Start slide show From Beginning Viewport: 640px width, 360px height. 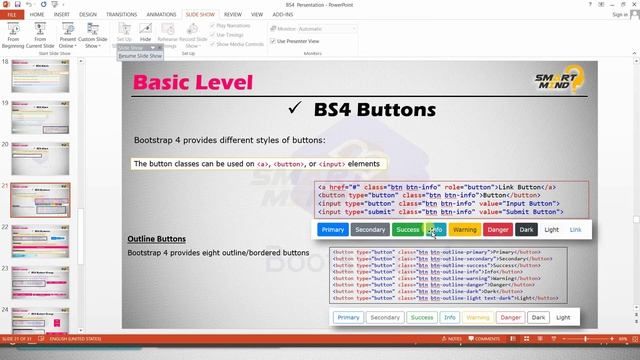click(x=13, y=36)
